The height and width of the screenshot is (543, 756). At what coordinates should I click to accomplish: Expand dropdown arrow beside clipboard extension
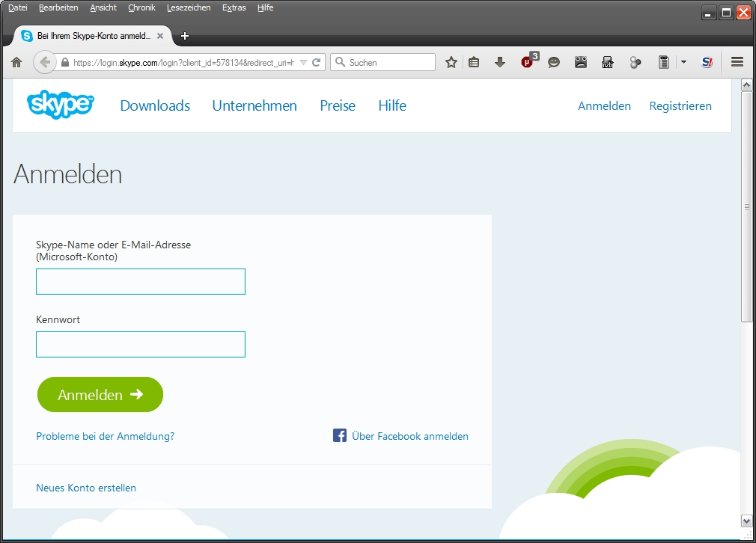[x=683, y=62]
